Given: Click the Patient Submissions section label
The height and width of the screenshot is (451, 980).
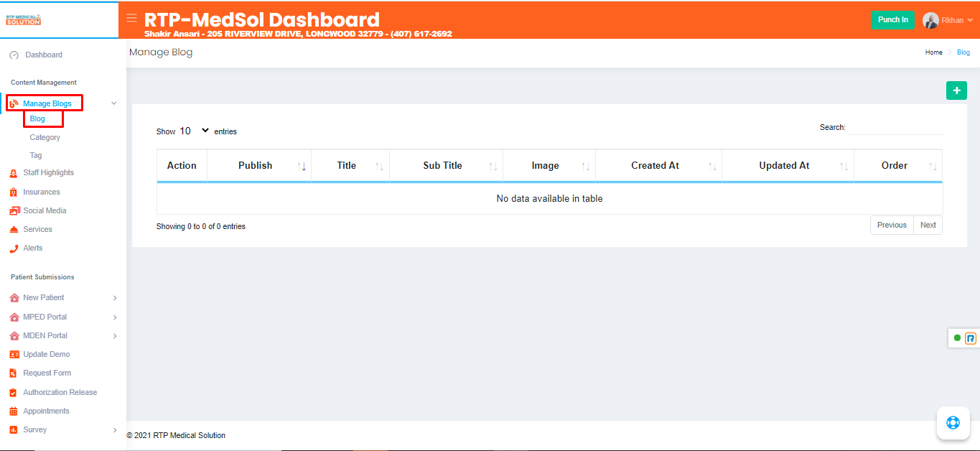Looking at the screenshot, I should click(42, 277).
